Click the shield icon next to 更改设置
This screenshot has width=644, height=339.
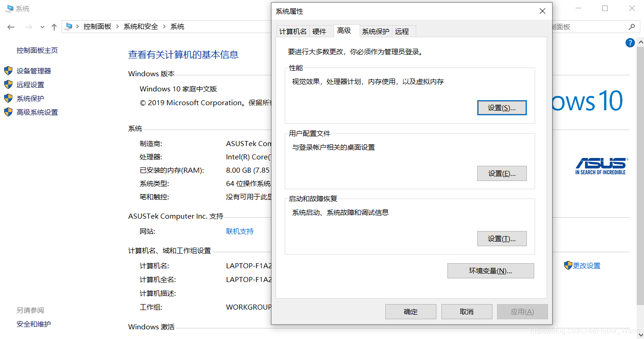tap(568, 266)
